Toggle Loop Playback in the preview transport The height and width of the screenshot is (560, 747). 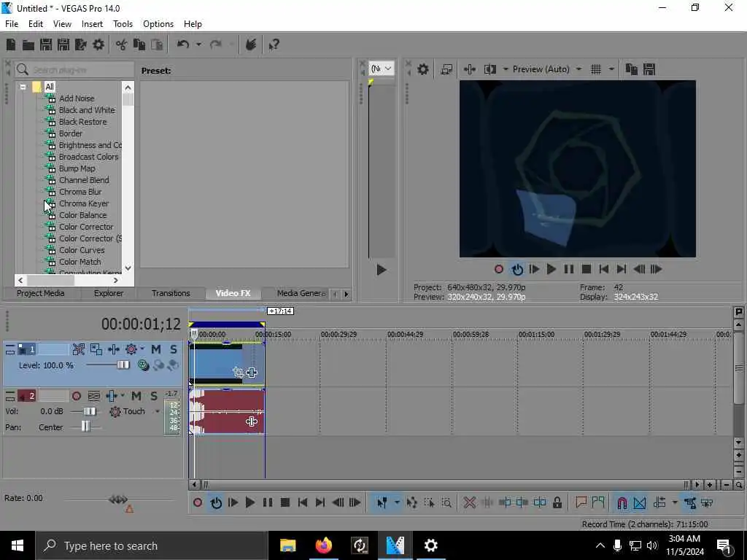coord(517,270)
